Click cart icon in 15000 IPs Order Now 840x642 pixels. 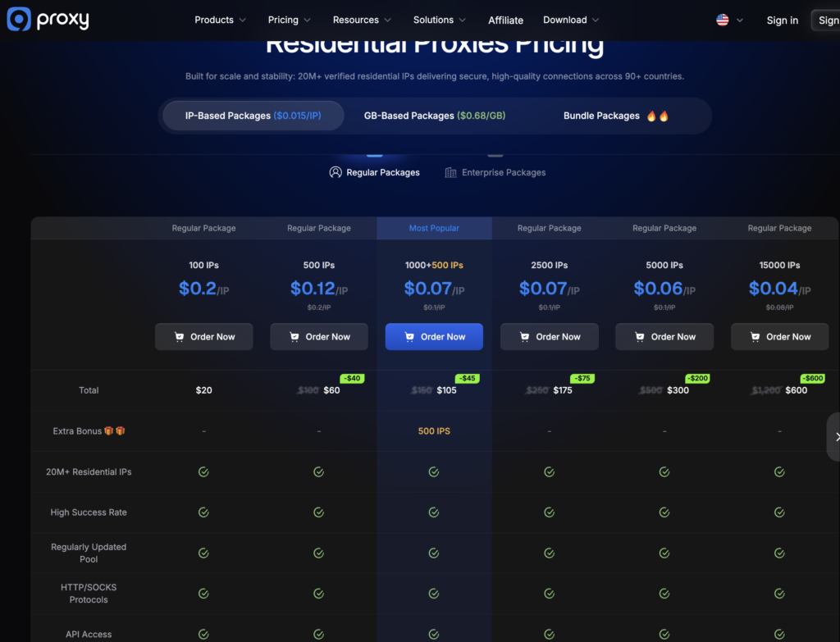click(x=755, y=337)
